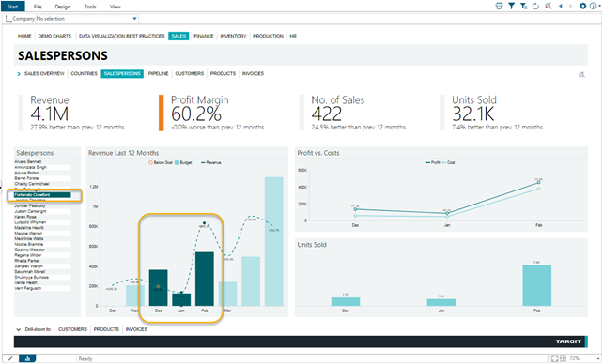Open the settings gear icon
This screenshot has width=603, height=364.
click(583, 7)
